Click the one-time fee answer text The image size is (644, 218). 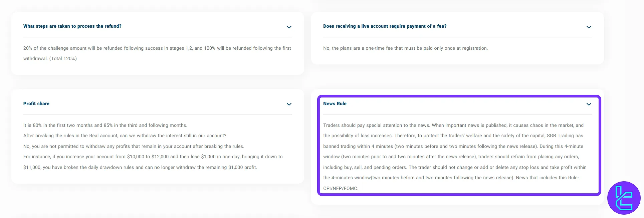pyautogui.click(x=405, y=48)
